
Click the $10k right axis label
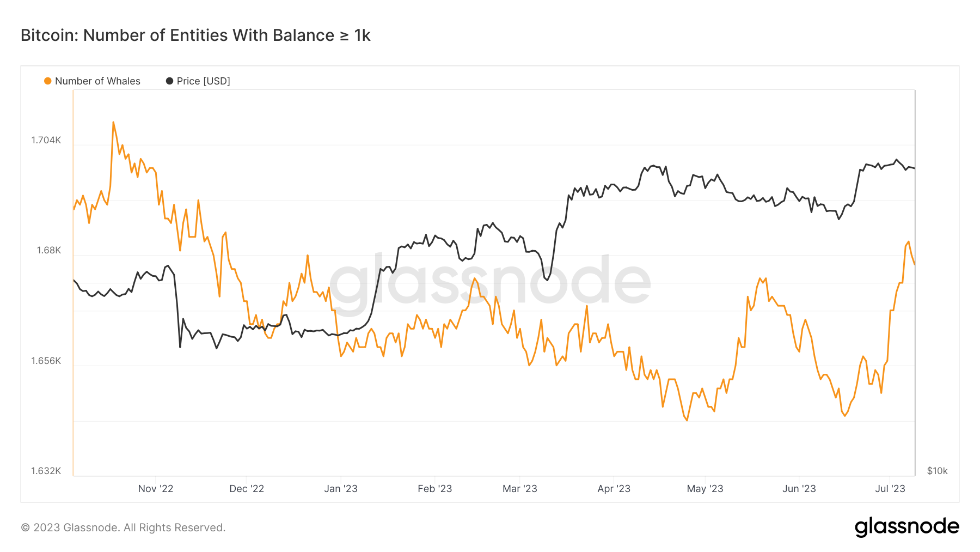(x=938, y=471)
